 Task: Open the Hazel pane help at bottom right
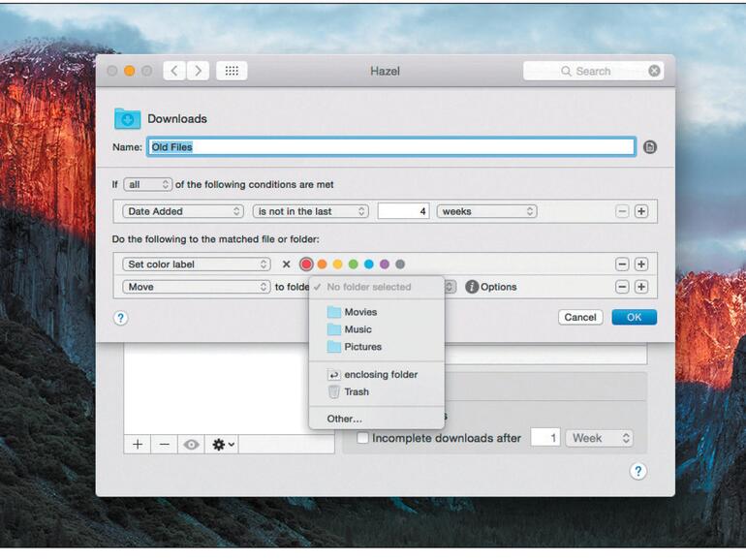pos(638,471)
